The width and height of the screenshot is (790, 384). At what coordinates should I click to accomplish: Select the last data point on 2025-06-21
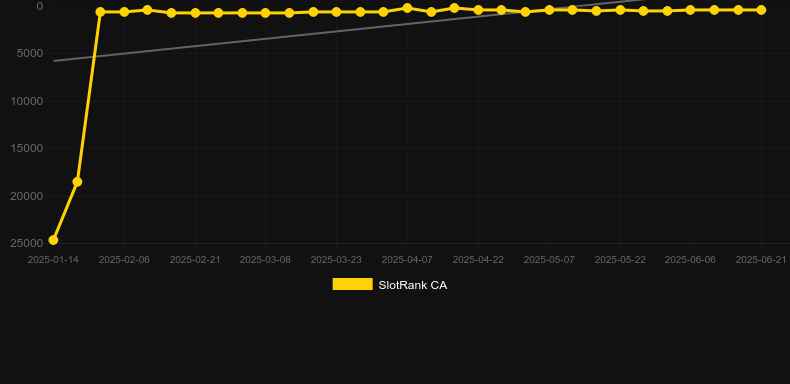761,10
